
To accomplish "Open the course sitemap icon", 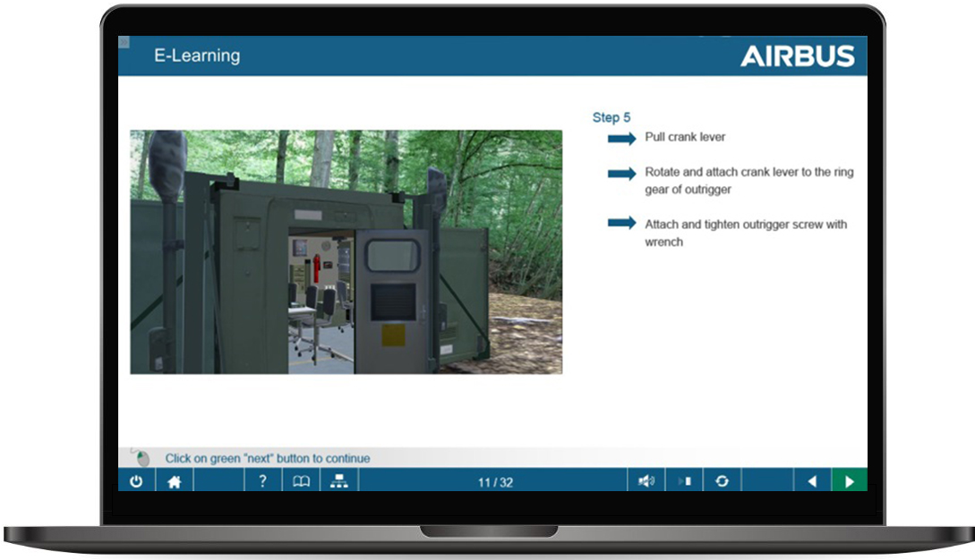I will (338, 481).
